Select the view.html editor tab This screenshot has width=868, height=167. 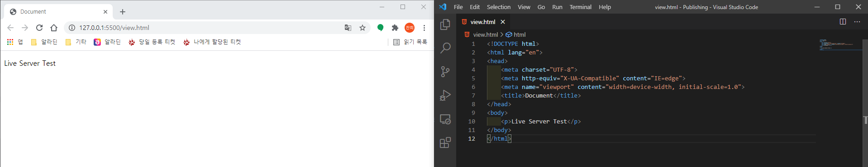click(483, 22)
